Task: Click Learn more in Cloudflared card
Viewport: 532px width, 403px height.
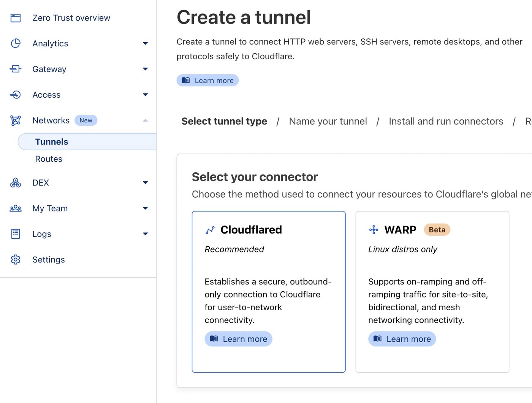Action: click(x=238, y=339)
